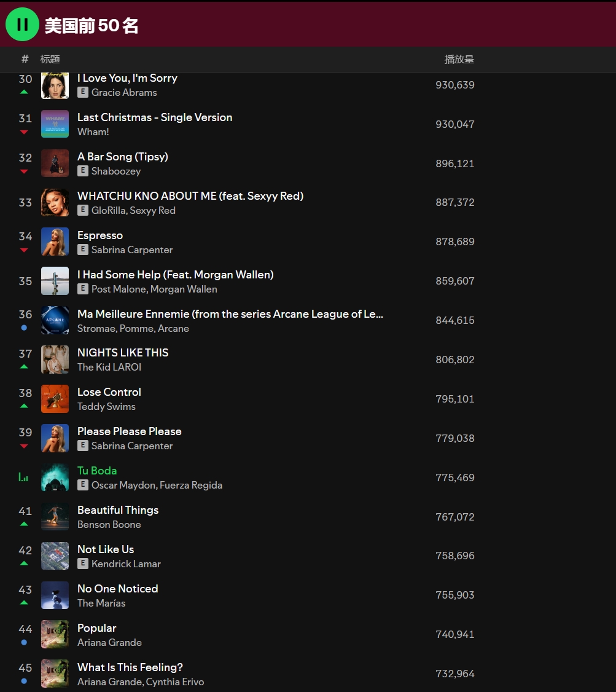Click the 标题 title column header
Screen dimensions: 616x692
coord(50,59)
